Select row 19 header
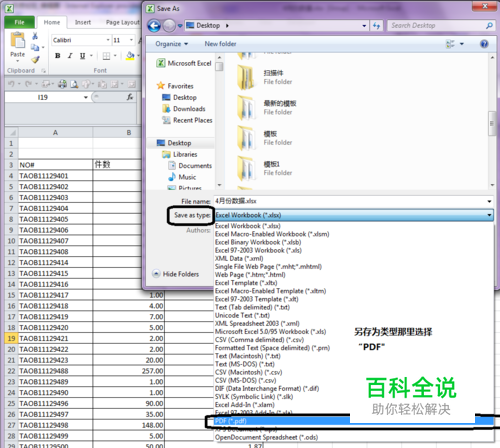The height and width of the screenshot is (448, 500). pyautogui.click(x=11, y=338)
